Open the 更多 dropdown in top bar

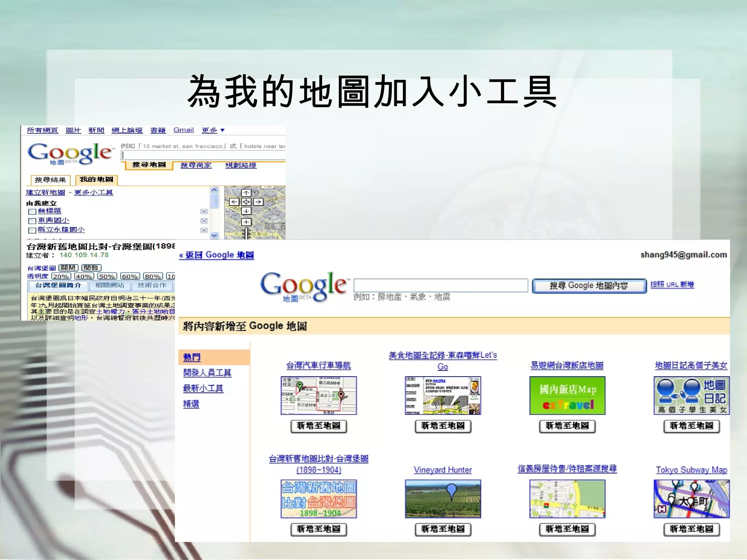click(x=213, y=130)
